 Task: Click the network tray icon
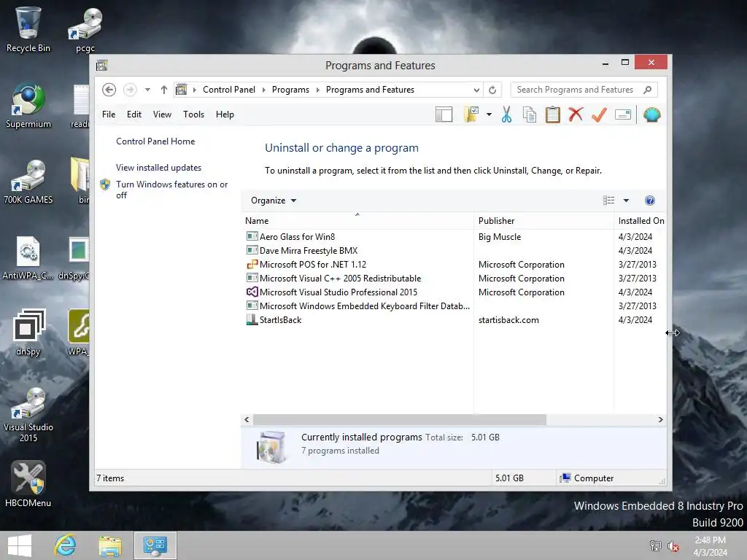[x=656, y=546]
